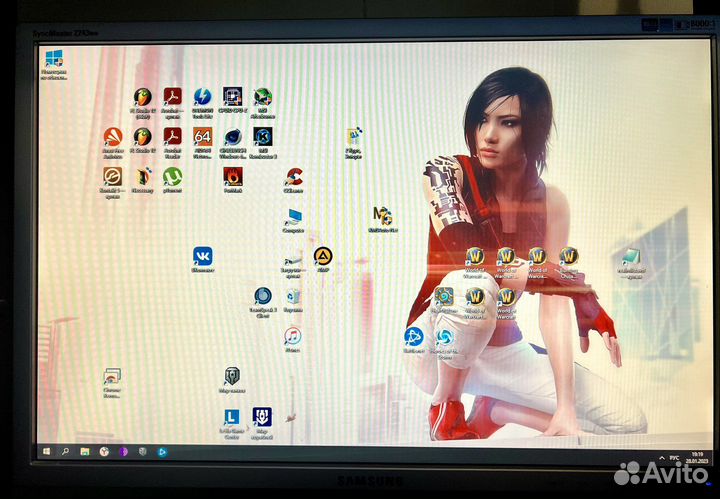Open the taskbar clock and date
The image size is (720, 499).
tap(697, 457)
